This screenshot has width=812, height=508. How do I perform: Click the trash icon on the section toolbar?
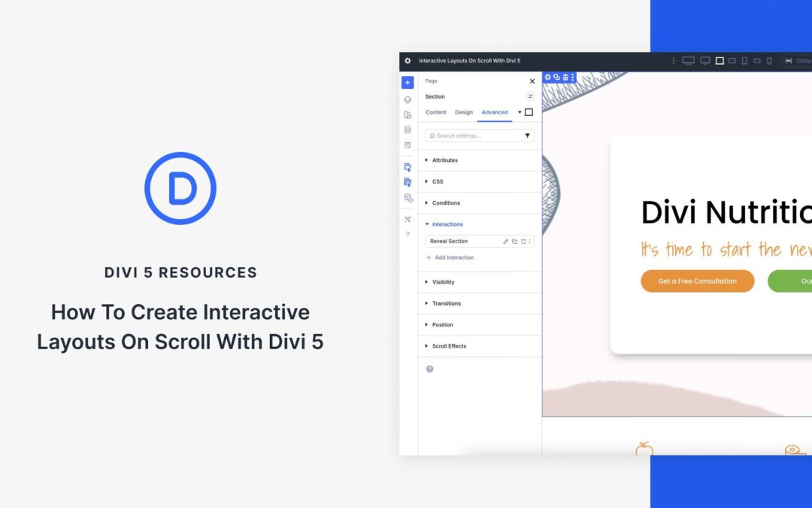point(565,77)
